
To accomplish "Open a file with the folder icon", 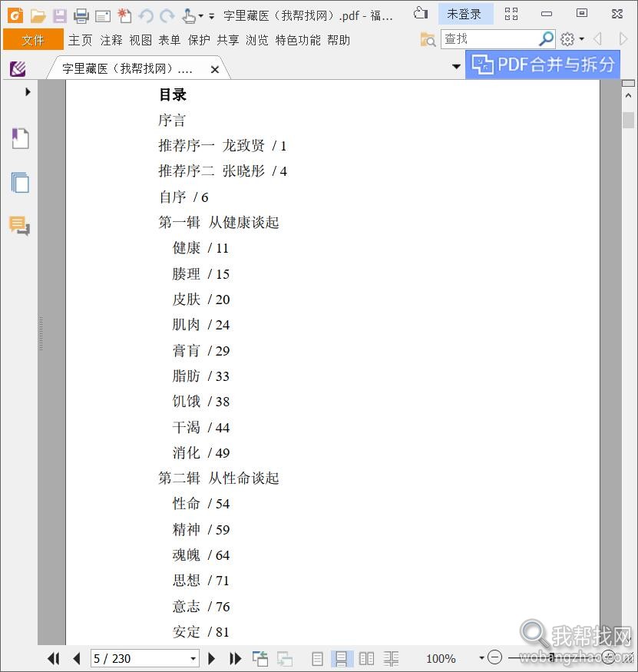I will [38, 16].
